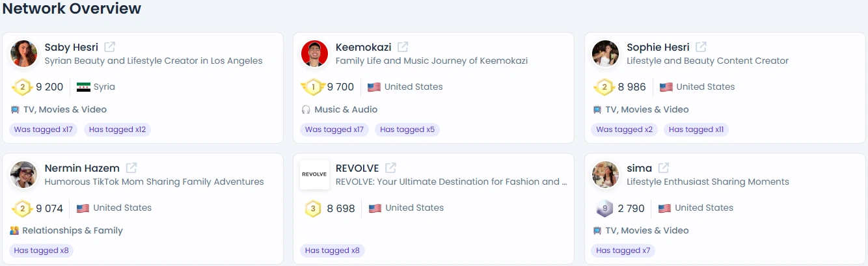Click the 'Has tagged x8' tag under REVOLVE
The image size is (868, 266).
click(x=332, y=250)
